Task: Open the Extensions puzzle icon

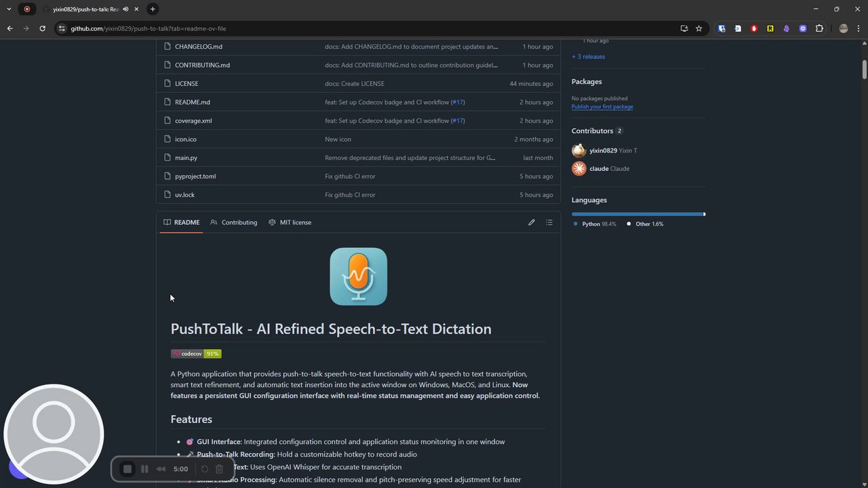Action: pos(819,28)
